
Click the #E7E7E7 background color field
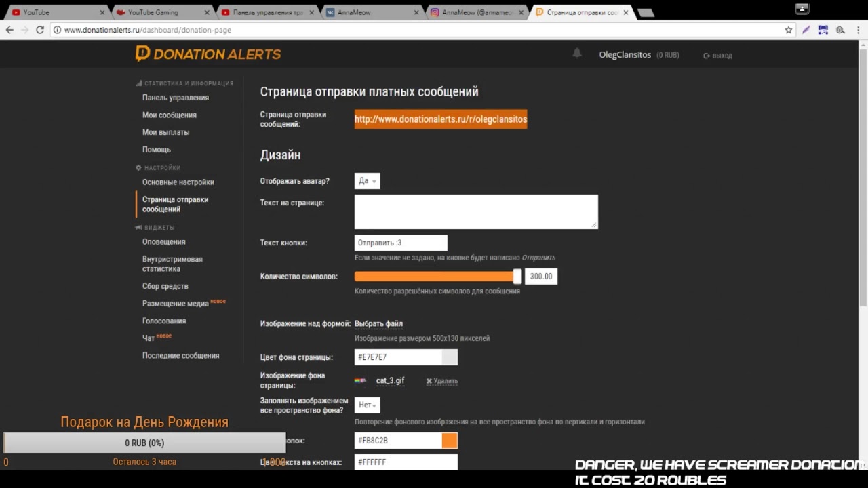[398, 357]
